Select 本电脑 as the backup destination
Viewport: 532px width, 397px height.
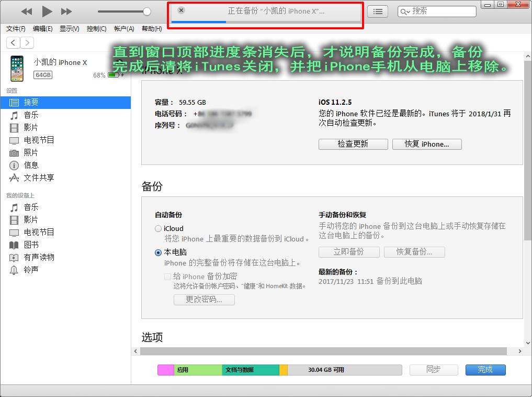(158, 253)
